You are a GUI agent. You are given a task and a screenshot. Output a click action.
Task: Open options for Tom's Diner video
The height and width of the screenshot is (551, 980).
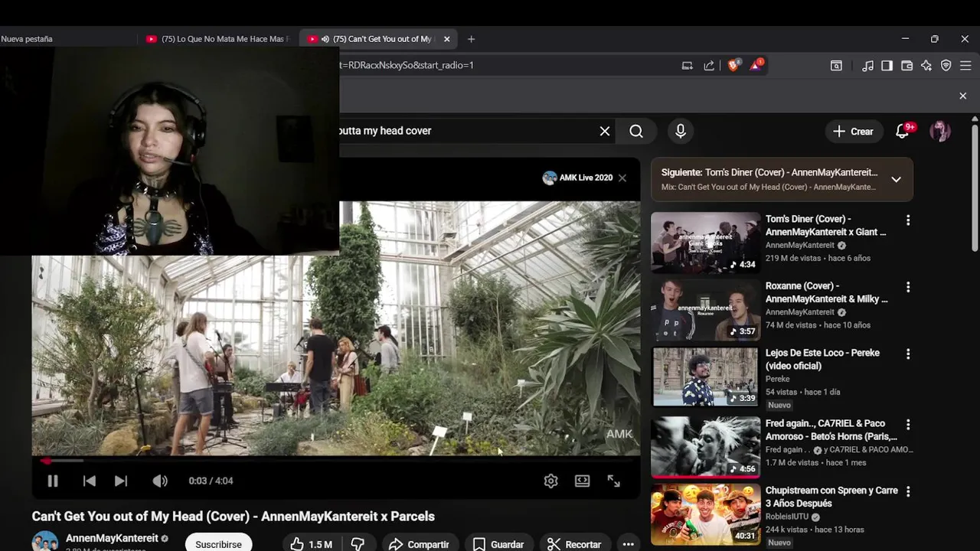(908, 220)
